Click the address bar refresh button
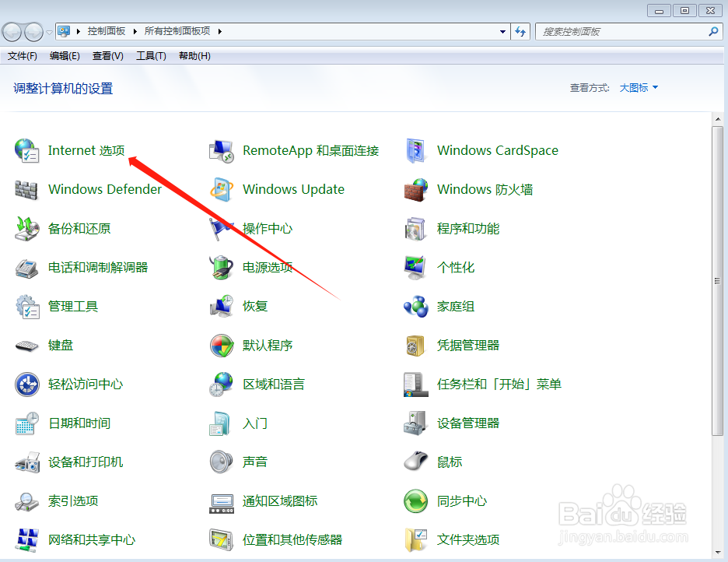The image size is (728, 562). tap(520, 32)
